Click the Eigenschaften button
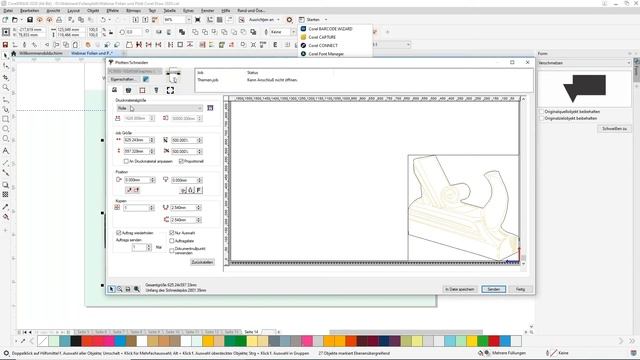Image resolution: width=640 pixels, height=360 pixels. [x=124, y=79]
